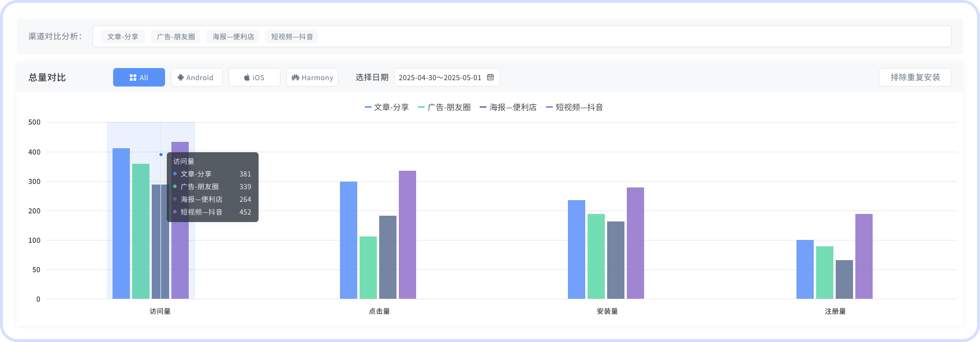Click the green 广告-朋友圈 bar in 注册量
Viewport: 980px width, 342px height.
click(x=825, y=273)
